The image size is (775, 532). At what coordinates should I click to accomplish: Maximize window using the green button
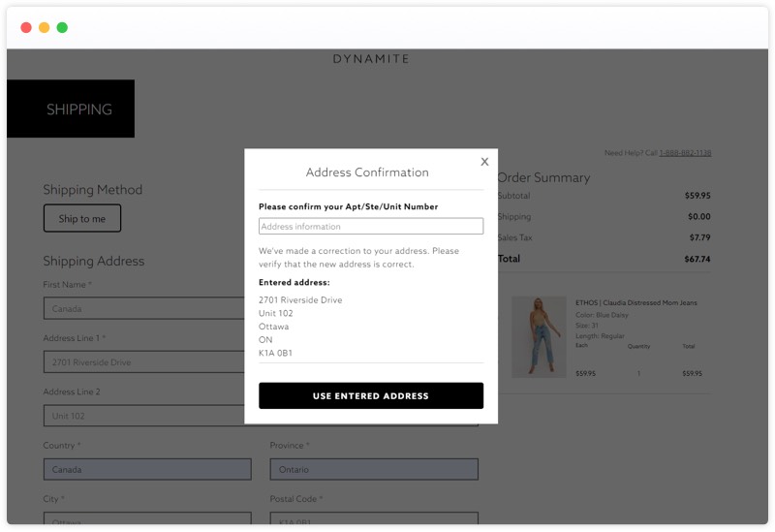coord(62,27)
